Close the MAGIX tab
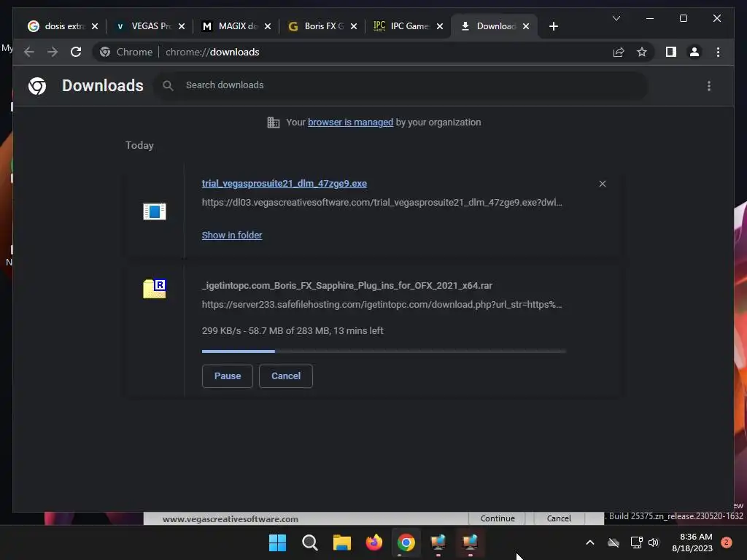Viewport: 747px width, 560px height. click(268, 26)
